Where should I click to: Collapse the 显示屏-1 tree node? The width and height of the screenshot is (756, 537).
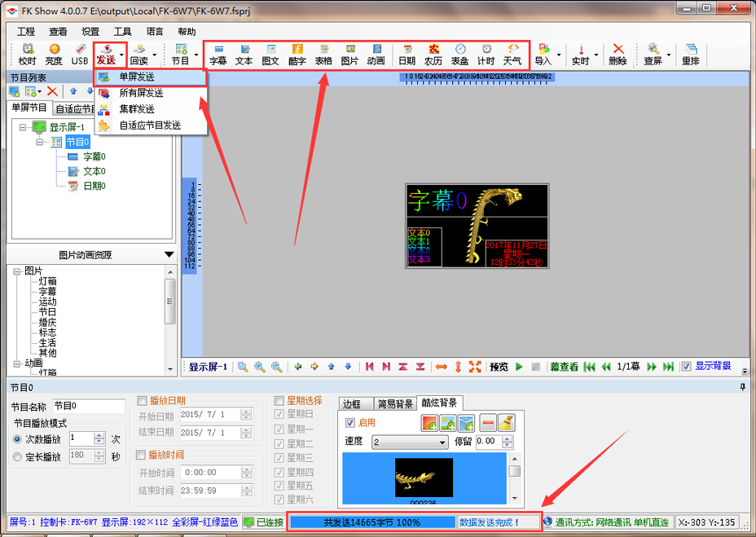[x=23, y=127]
